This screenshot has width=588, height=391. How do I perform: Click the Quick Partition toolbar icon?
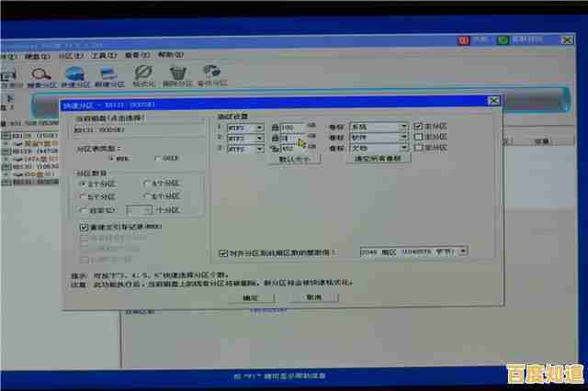[75, 75]
